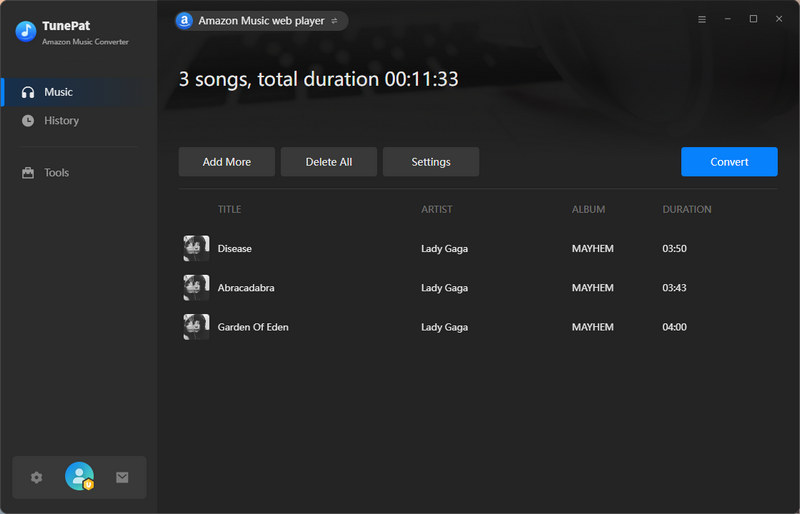Click MAYHEM album in the Abracadabra row
Screen dimensions: 800x514
pyautogui.click(x=592, y=288)
